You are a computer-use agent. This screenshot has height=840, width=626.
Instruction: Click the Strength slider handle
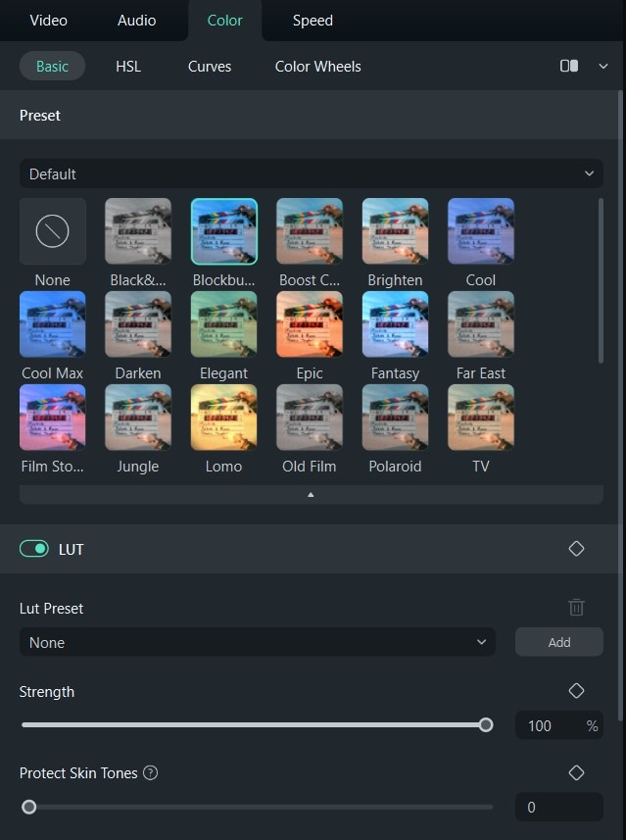[486, 724]
